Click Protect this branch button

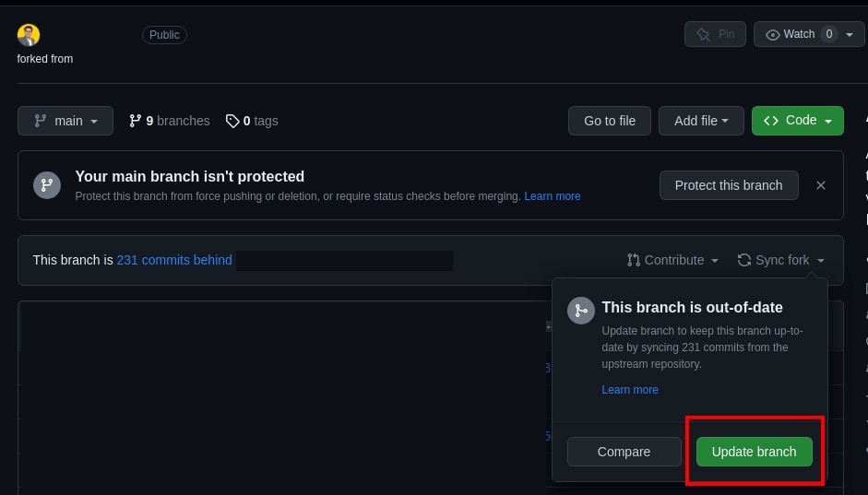(729, 185)
